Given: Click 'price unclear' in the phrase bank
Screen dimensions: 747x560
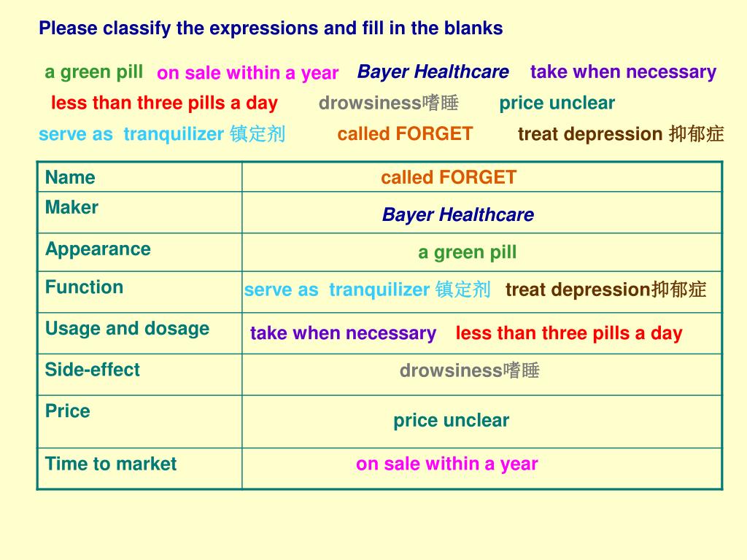Looking at the screenshot, I should coord(557,103).
